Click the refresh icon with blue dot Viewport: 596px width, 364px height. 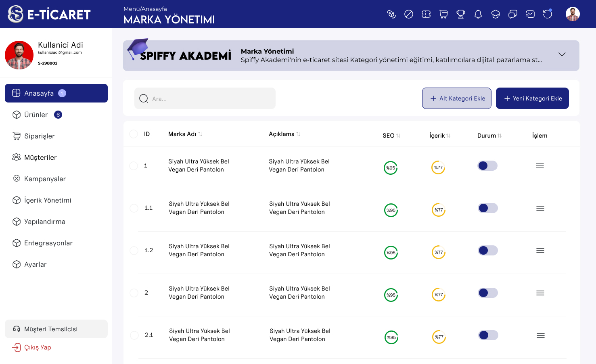(x=548, y=14)
